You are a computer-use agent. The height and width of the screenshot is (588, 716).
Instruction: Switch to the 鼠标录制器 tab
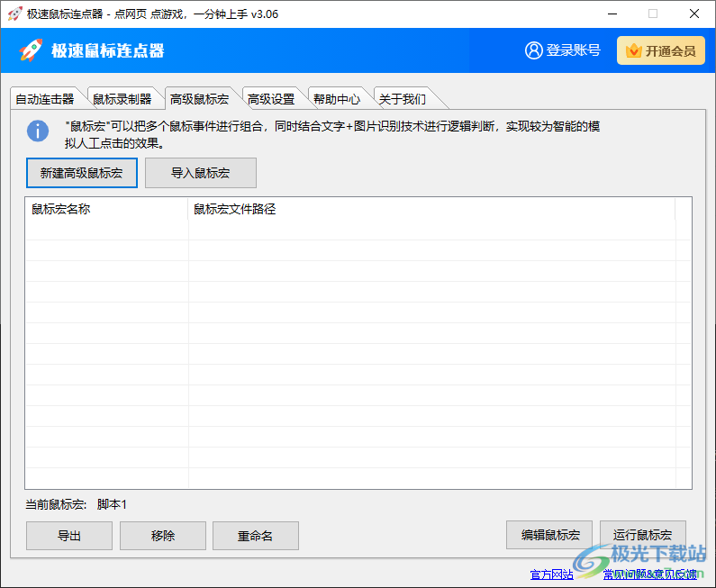pyautogui.click(x=122, y=99)
